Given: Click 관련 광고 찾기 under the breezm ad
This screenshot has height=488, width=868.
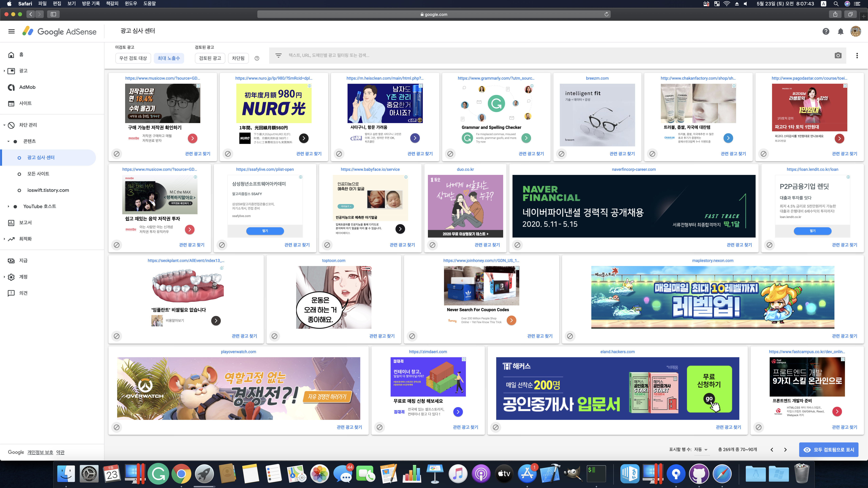Looking at the screenshot, I should tap(622, 154).
